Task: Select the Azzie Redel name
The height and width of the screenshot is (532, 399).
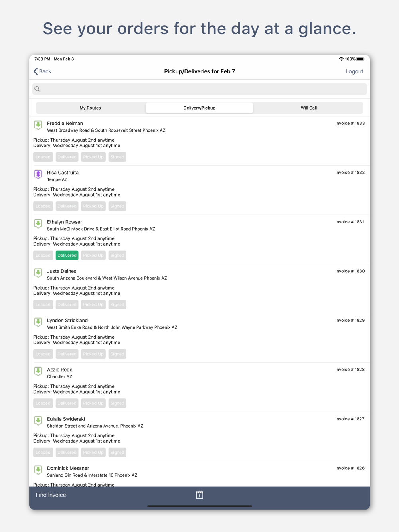Action: (60, 370)
